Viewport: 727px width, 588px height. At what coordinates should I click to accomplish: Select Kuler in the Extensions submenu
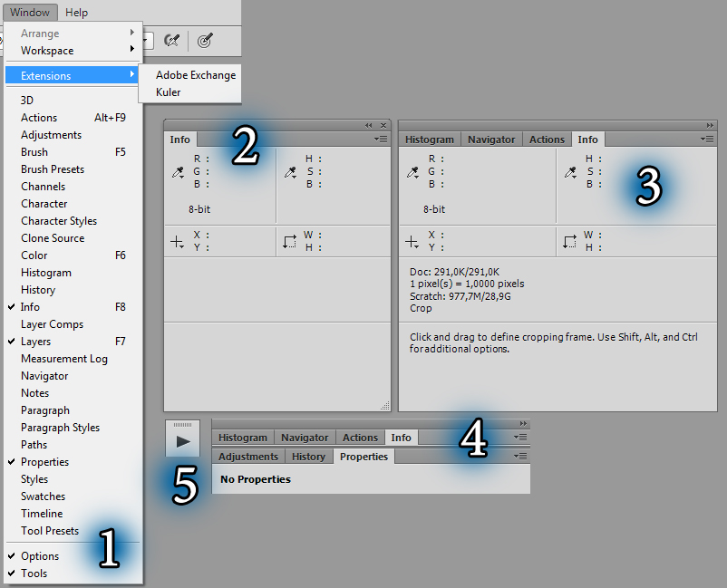pos(169,92)
